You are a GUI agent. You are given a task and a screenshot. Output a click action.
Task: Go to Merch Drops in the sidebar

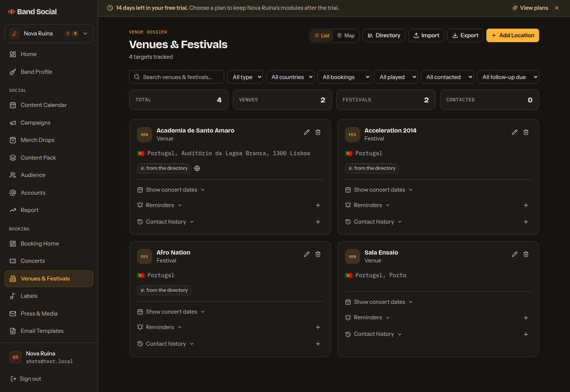(49, 140)
